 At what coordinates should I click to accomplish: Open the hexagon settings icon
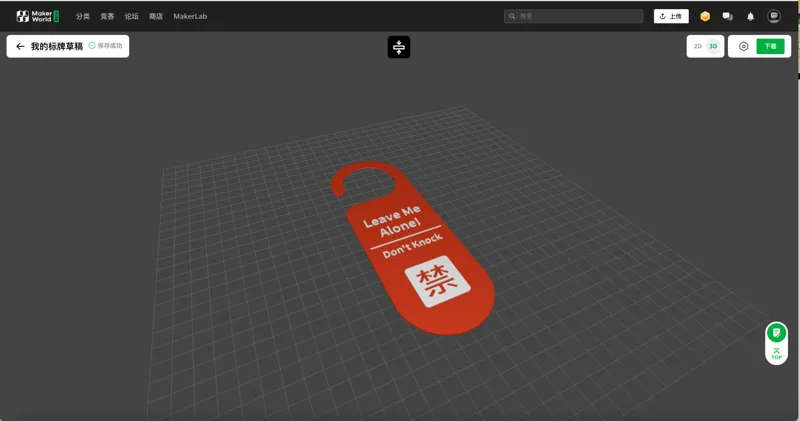(x=743, y=46)
